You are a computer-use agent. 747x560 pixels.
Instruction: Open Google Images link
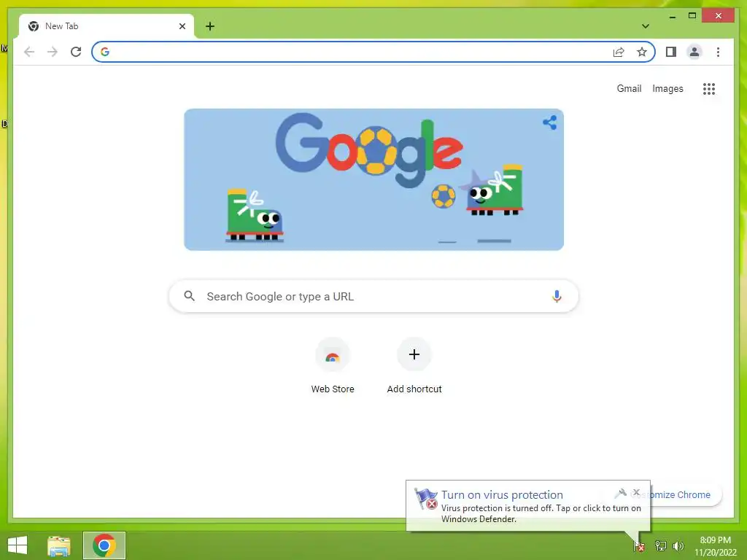pos(667,88)
